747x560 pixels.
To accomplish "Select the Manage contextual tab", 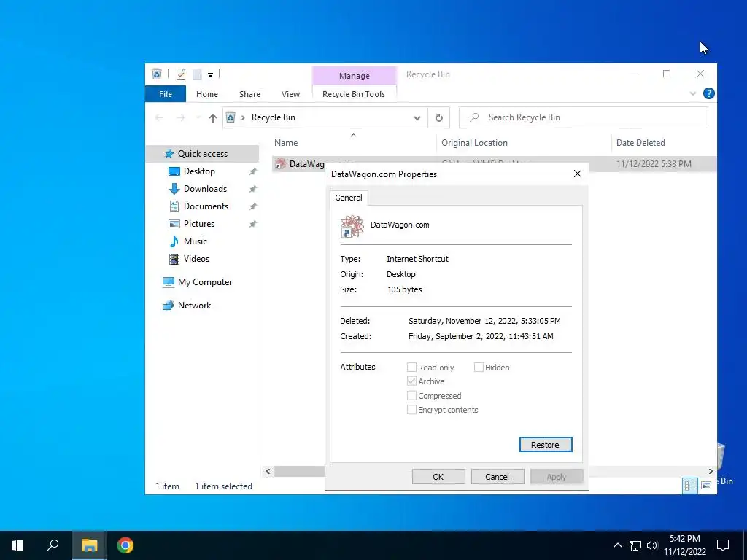I will pyautogui.click(x=354, y=76).
